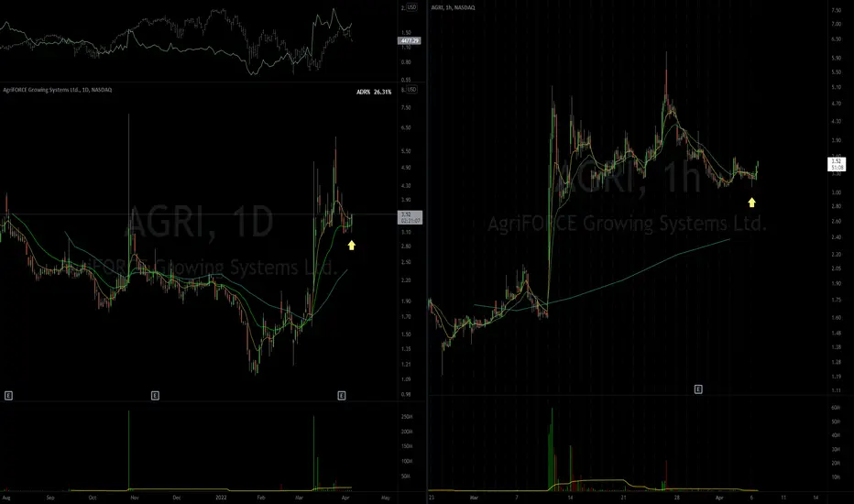Click the '60M' volume label on 1h chart
Image resolution: width=854 pixels, height=504 pixels.
click(x=835, y=408)
